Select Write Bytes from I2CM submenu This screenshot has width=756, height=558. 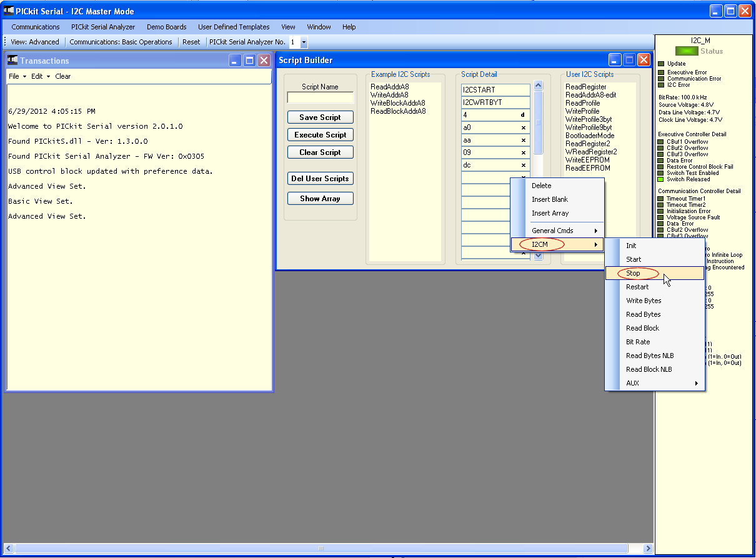[655, 301]
